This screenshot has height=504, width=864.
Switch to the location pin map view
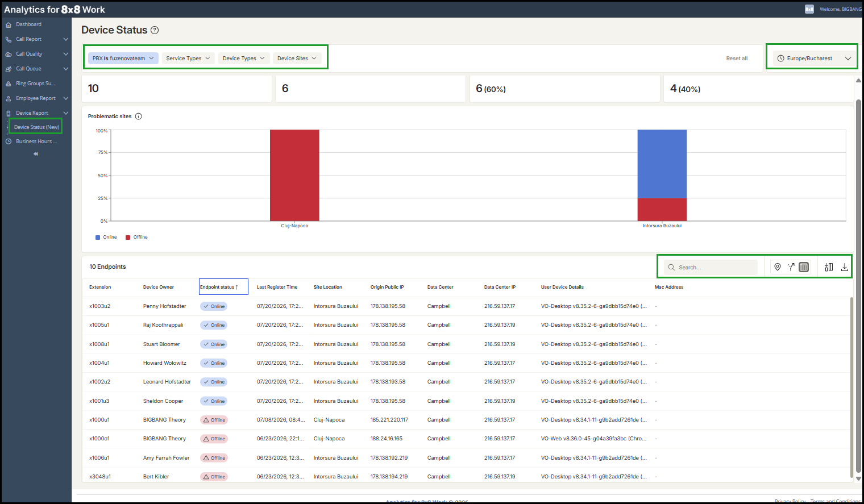click(778, 267)
